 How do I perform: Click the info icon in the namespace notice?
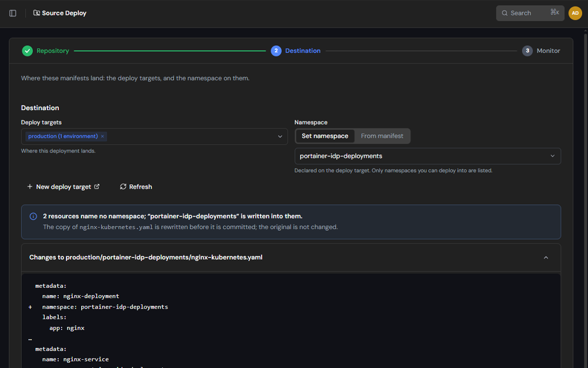click(34, 216)
